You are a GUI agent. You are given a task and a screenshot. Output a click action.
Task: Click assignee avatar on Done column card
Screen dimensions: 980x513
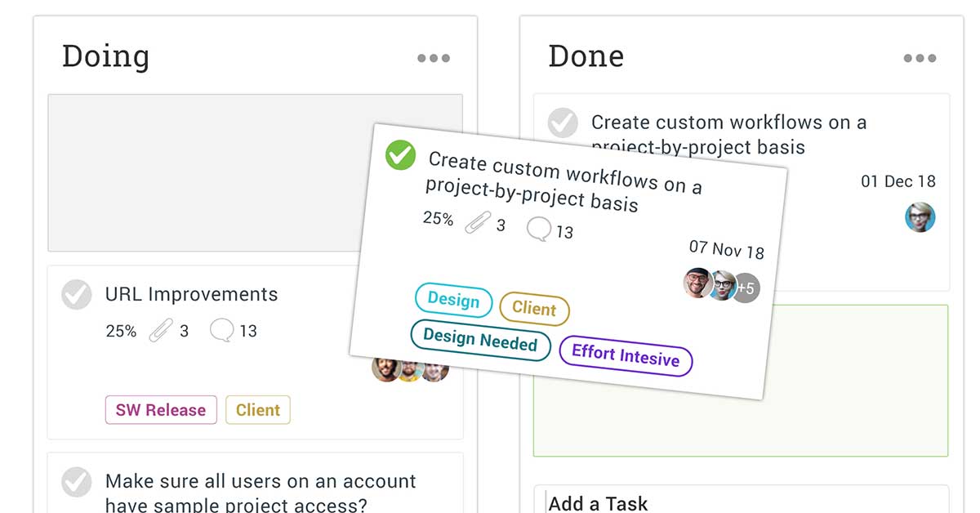[x=920, y=217]
